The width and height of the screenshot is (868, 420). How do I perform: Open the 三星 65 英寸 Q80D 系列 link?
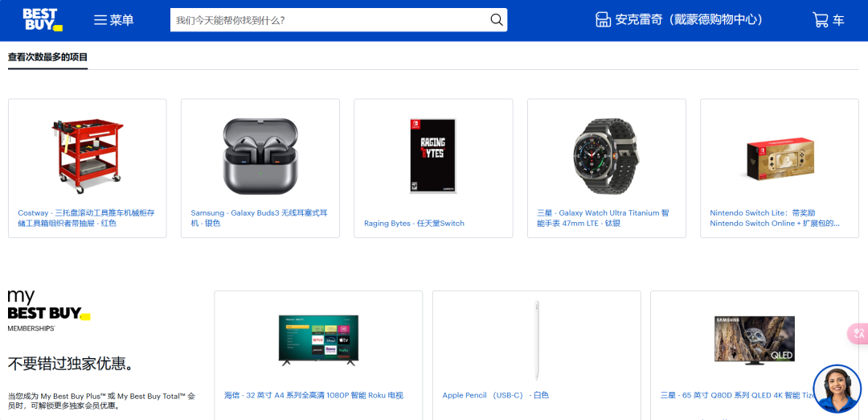tap(738, 395)
